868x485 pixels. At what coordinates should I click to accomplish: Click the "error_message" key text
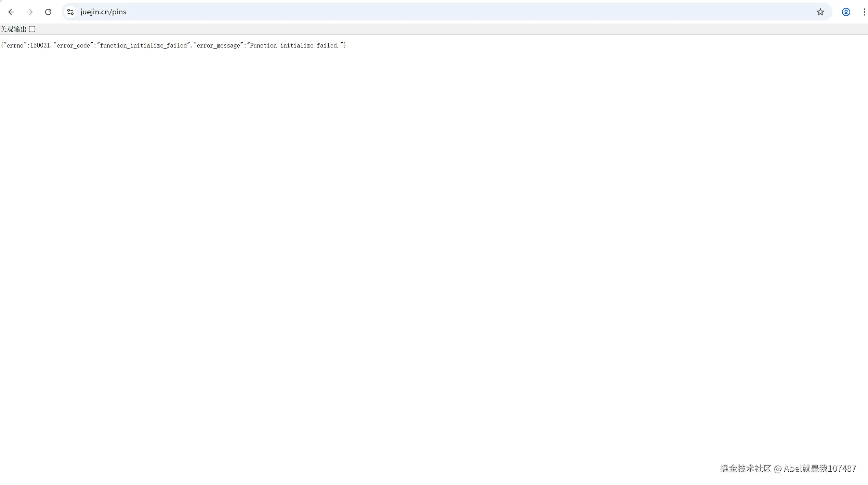[218, 45]
